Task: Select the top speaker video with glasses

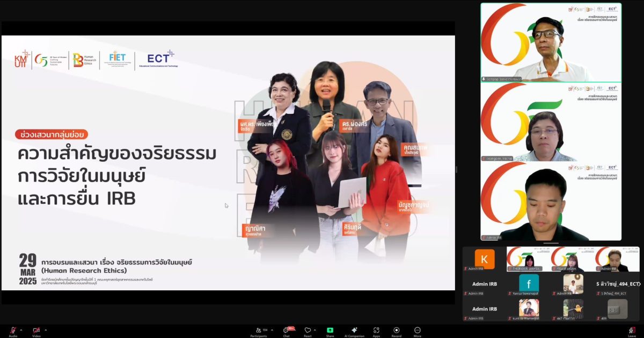Action: [x=551, y=42]
